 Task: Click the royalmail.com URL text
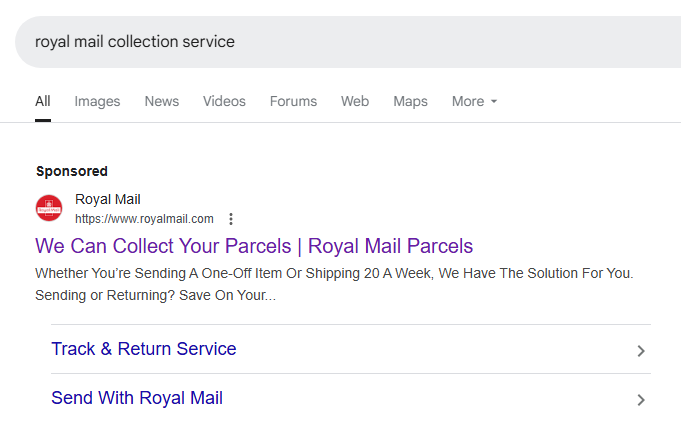pyautogui.click(x=144, y=219)
